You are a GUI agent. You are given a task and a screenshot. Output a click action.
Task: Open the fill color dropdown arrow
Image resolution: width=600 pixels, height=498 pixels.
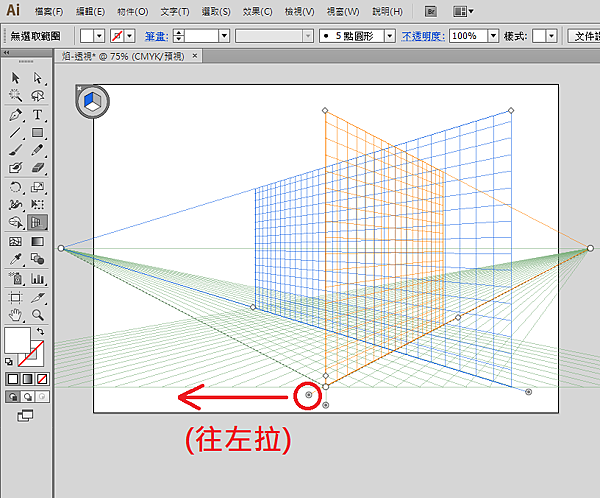[99, 36]
